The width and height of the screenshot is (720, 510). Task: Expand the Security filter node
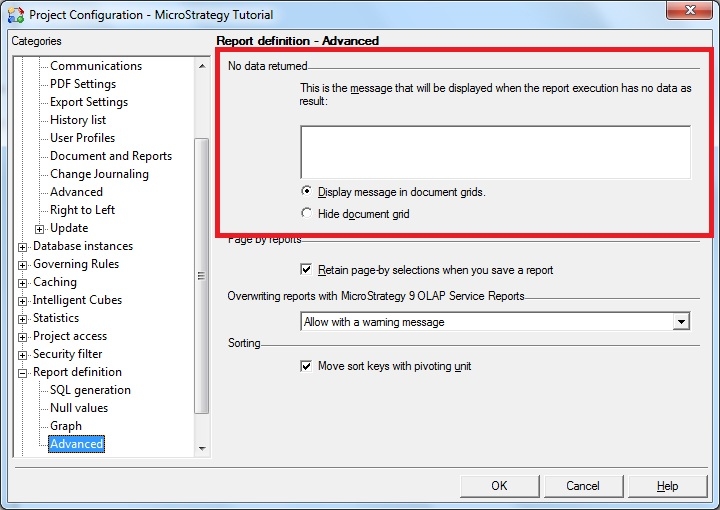22,355
